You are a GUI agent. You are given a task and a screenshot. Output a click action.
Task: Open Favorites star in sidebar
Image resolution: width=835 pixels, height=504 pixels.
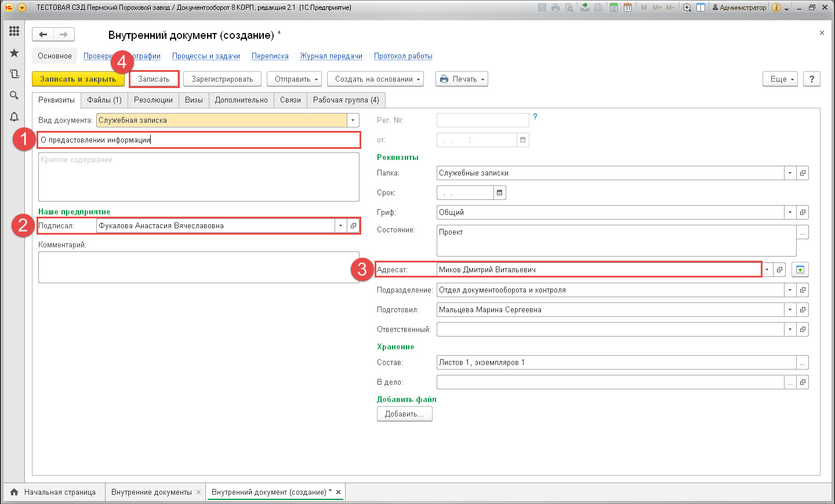tap(14, 53)
